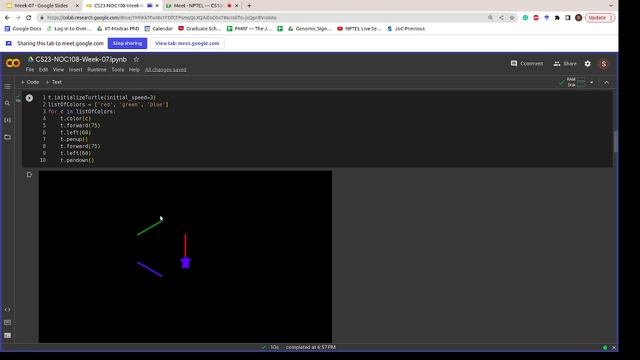Open the code snippets icon in sidebar
The width and height of the screenshot is (640, 360).
[7, 309]
